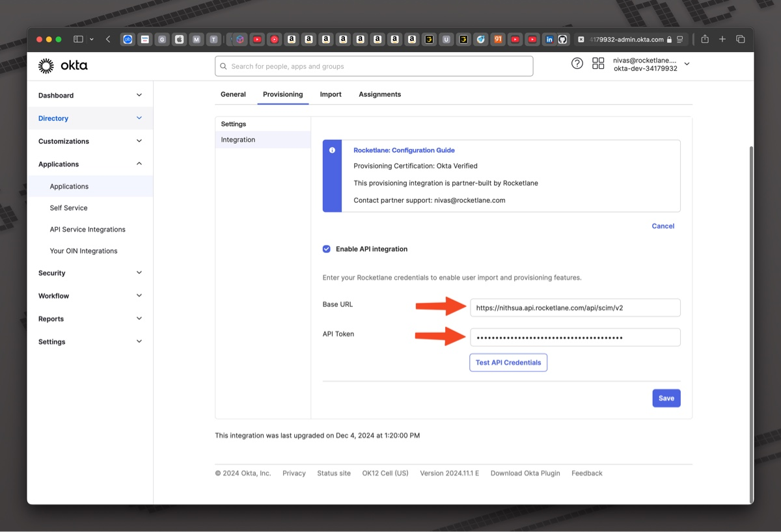Expand the Settings sidebar section at the bottom

coord(90,341)
